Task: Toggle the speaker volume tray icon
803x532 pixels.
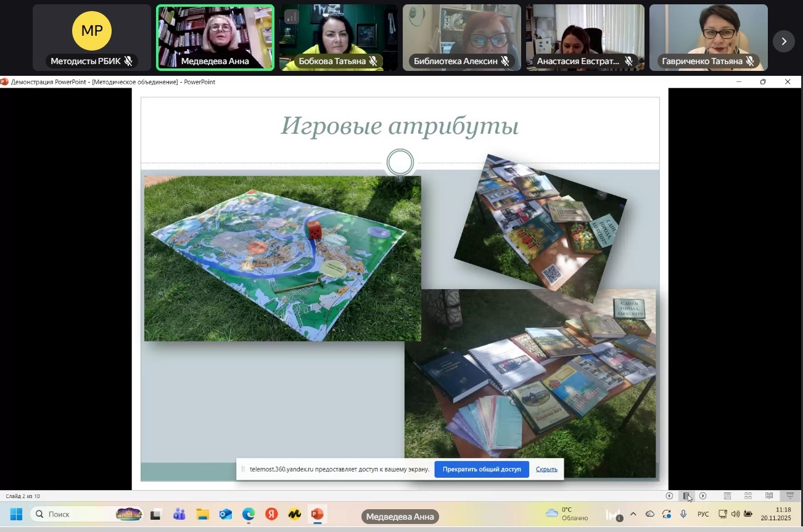Action: [x=735, y=514]
